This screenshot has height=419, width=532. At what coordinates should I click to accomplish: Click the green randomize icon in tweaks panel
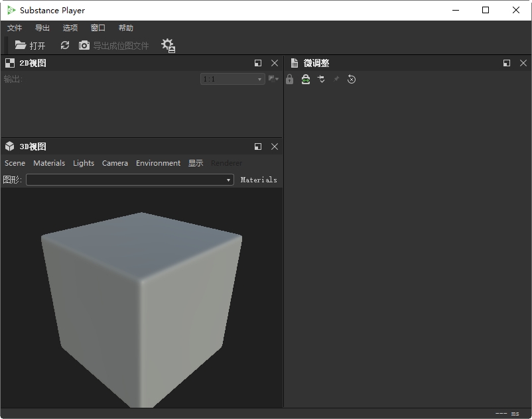pos(305,80)
